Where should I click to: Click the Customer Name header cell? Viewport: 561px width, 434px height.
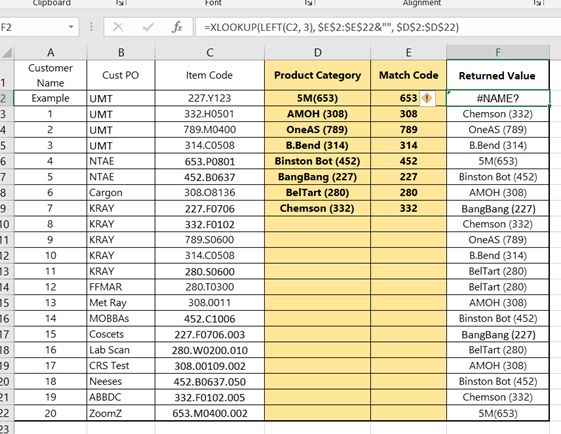tap(50, 75)
